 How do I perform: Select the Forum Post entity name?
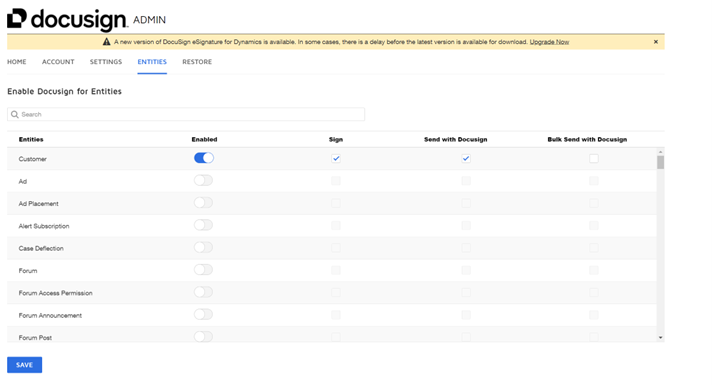35,338
